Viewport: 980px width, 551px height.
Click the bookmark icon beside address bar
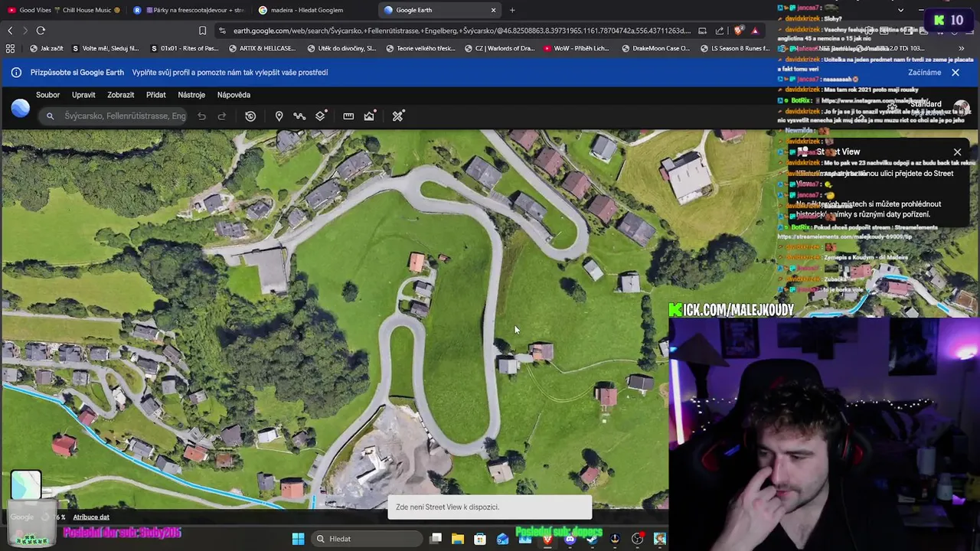tap(202, 31)
